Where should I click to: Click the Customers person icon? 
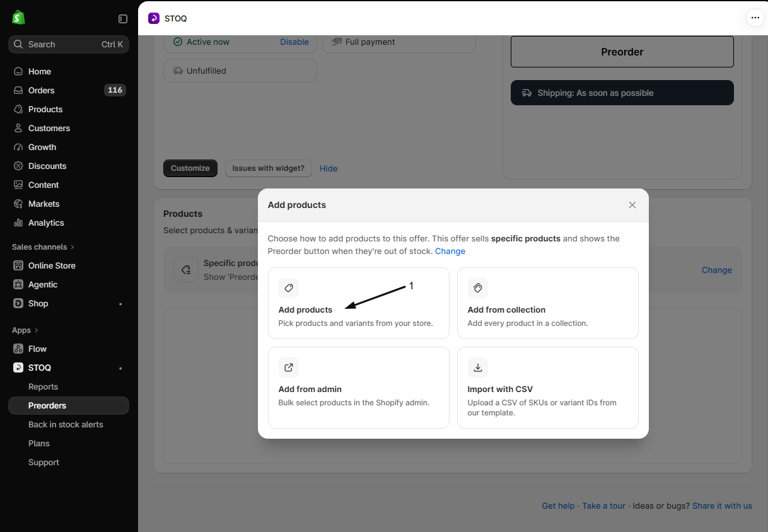tap(18, 128)
